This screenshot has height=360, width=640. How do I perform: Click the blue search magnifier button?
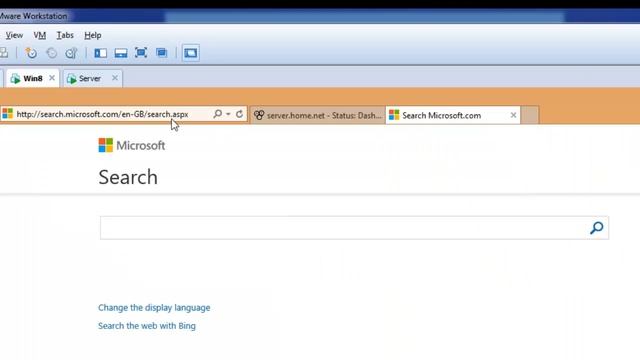596,228
